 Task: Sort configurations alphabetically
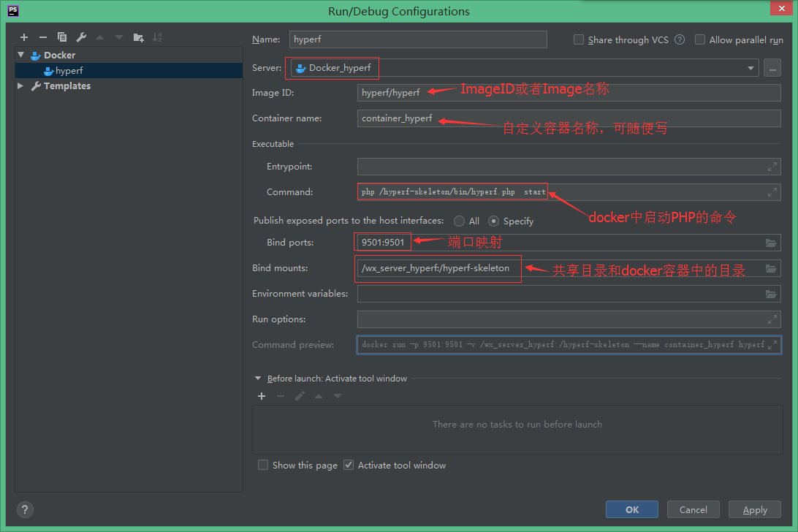coord(156,37)
